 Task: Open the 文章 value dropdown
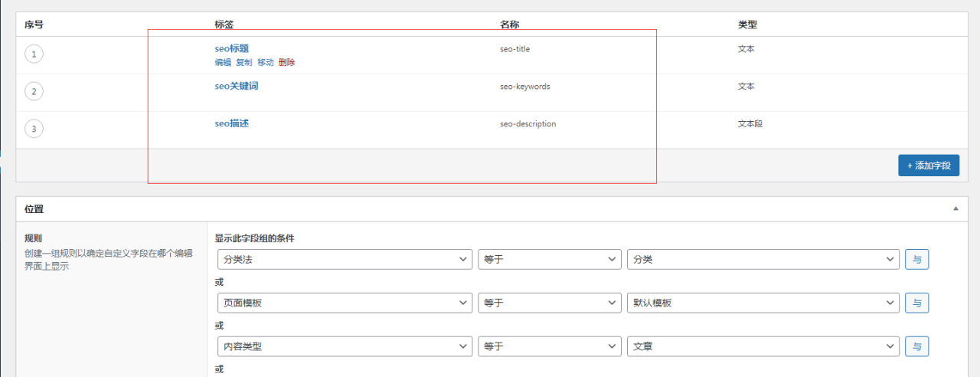tap(763, 346)
